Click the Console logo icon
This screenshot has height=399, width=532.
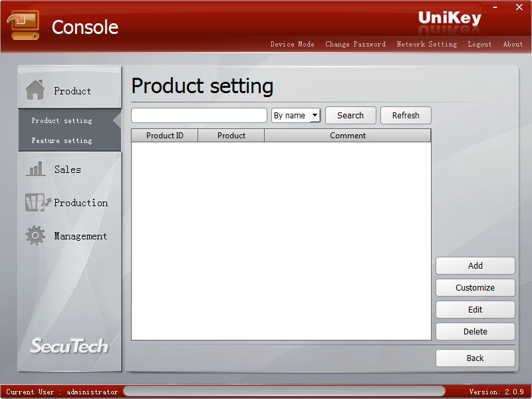click(23, 25)
